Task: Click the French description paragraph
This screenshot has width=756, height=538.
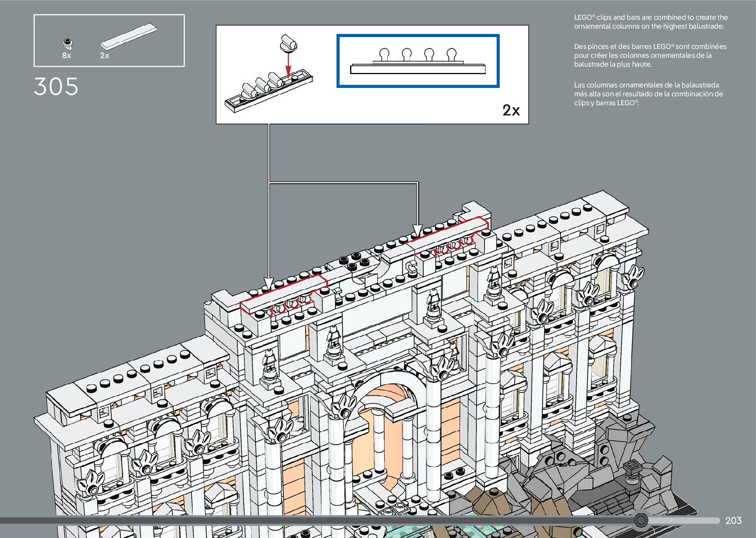Action: coord(650,55)
